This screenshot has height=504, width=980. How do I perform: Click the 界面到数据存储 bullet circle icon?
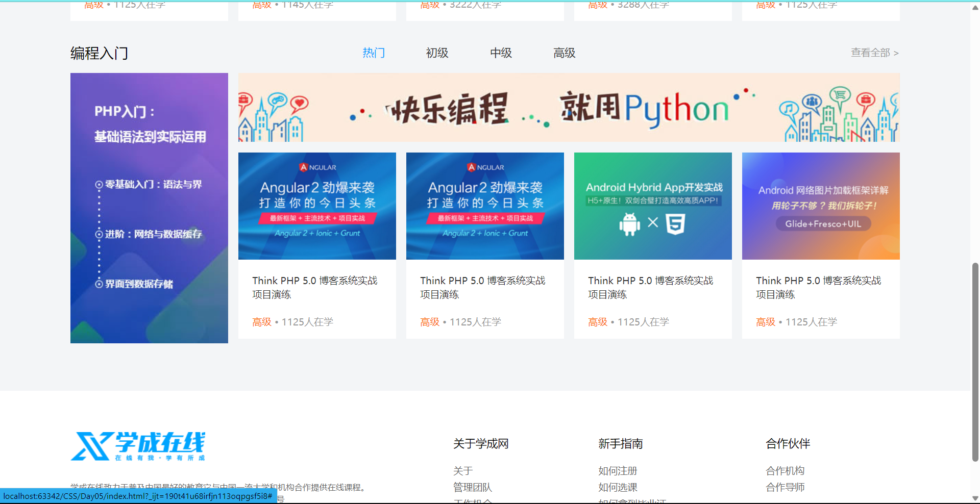pyautogui.click(x=99, y=284)
